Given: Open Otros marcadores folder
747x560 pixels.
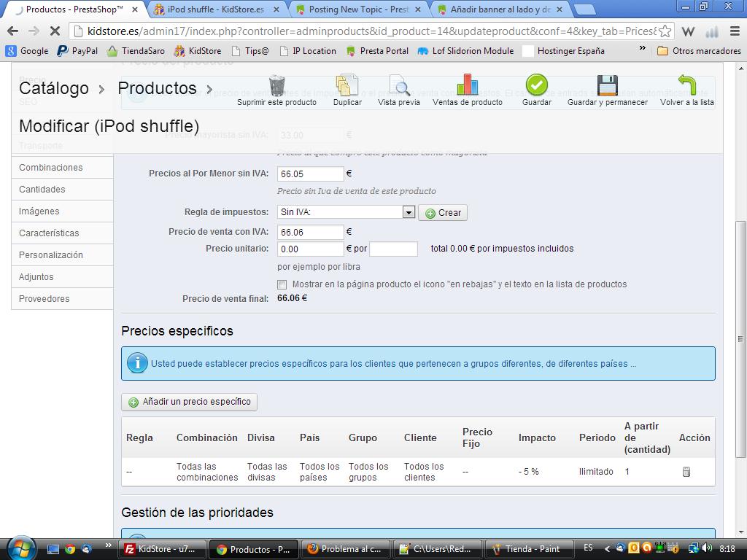Looking at the screenshot, I should [699, 51].
